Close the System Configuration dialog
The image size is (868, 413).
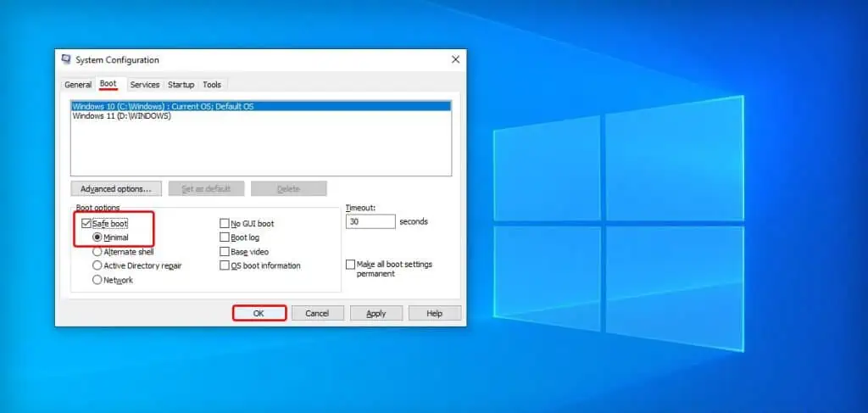tap(455, 59)
